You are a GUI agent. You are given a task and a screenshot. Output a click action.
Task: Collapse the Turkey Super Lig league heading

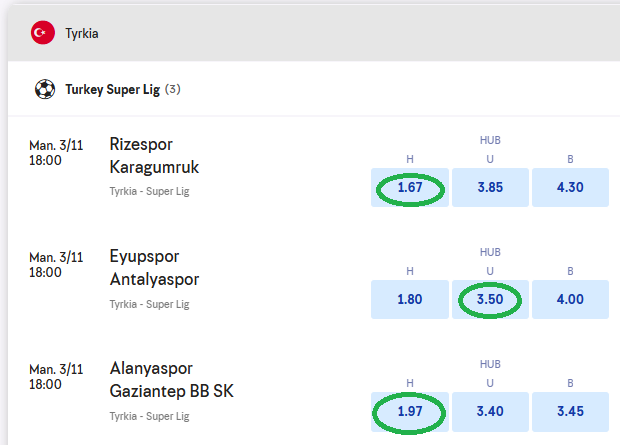tap(123, 89)
